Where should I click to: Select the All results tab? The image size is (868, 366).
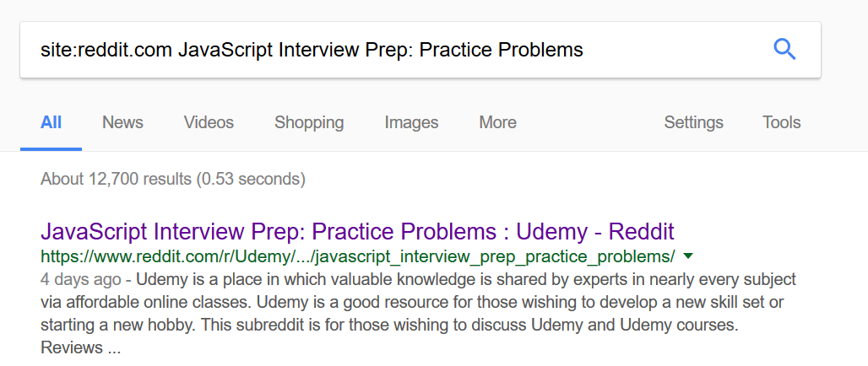[51, 122]
